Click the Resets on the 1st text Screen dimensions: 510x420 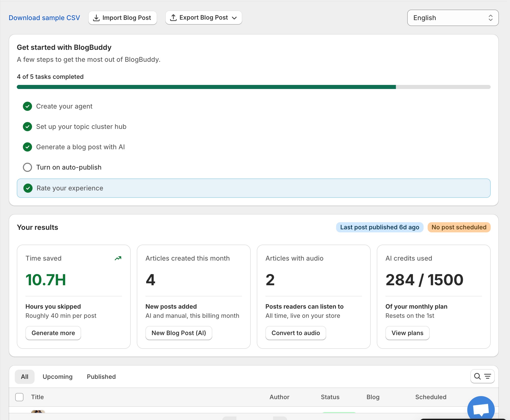[x=410, y=316]
